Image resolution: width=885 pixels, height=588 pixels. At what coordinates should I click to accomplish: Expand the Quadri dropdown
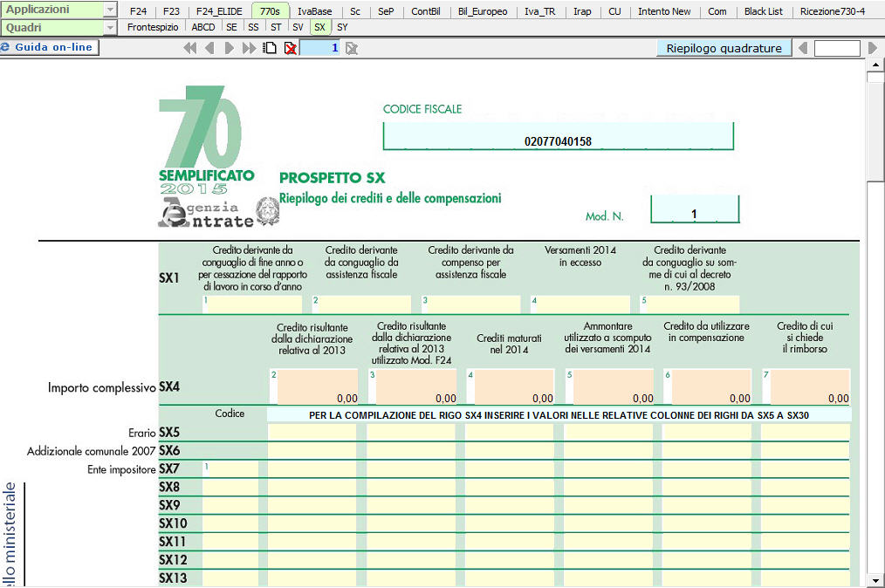[110, 27]
